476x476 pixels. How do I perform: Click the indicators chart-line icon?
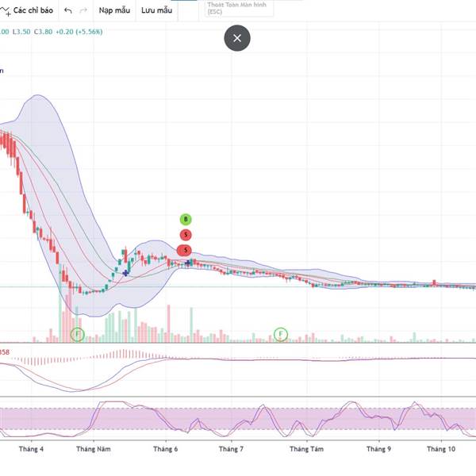pos(6,11)
